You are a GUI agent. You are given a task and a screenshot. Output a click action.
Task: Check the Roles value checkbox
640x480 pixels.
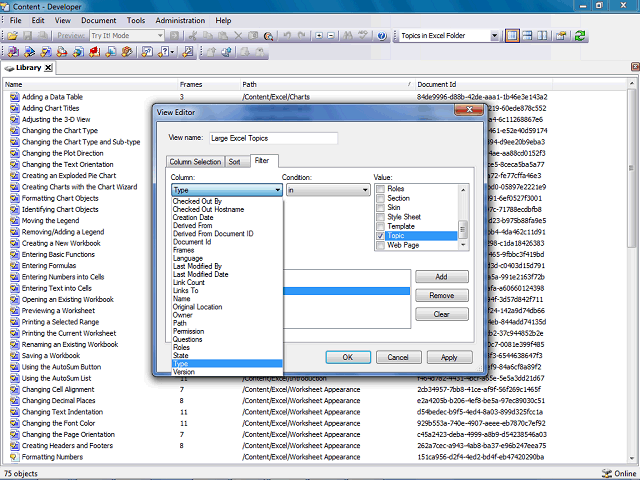tap(380, 189)
